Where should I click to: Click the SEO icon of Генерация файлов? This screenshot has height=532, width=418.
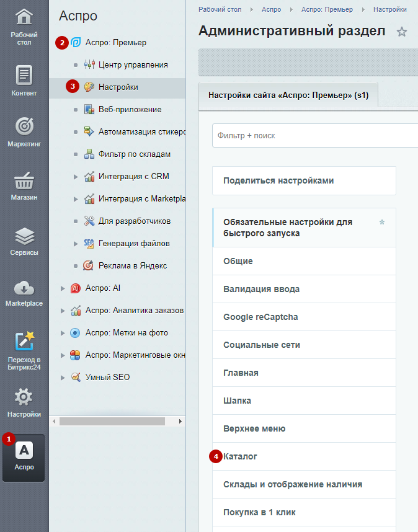tap(89, 243)
